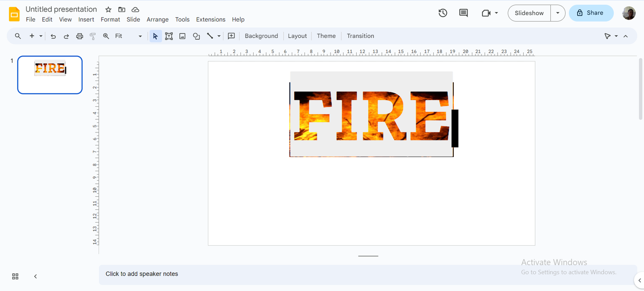Open the Insert menu

click(87, 20)
